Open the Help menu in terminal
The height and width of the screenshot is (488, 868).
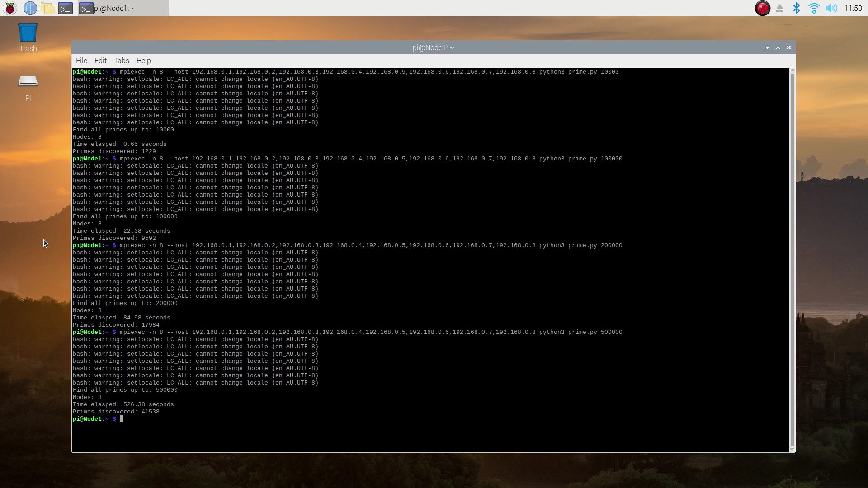[143, 61]
